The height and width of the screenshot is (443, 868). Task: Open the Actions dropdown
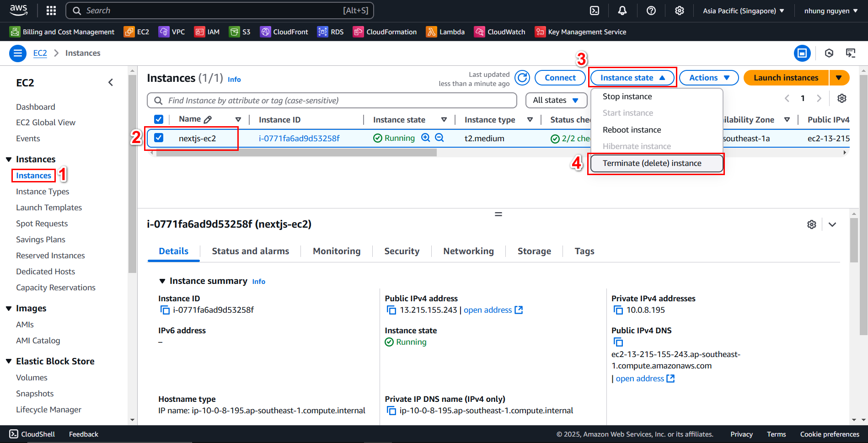coord(709,78)
